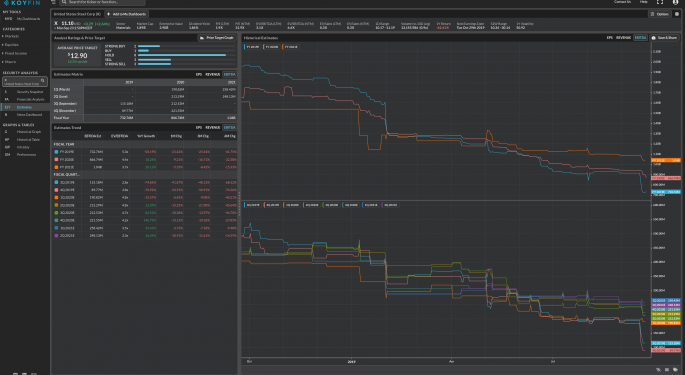Click first fiscal-year legend chip in upper chart
685x375 pixels.
pyautogui.click(x=252, y=47)
